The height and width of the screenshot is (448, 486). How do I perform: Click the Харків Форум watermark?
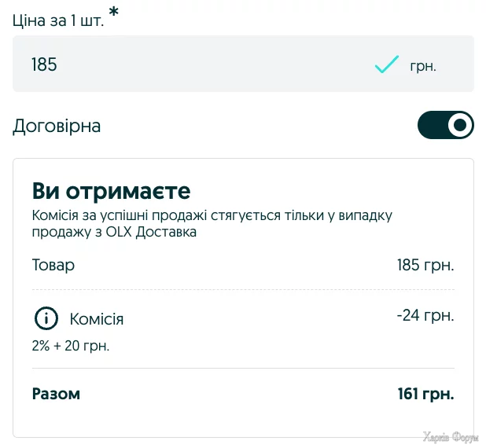(x=449, y=438)
